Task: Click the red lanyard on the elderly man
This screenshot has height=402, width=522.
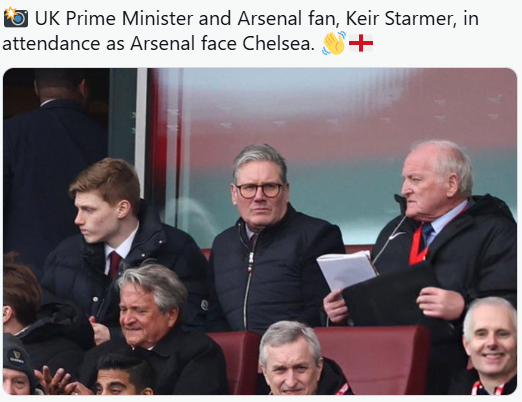Action: click(x=417, y=247)
